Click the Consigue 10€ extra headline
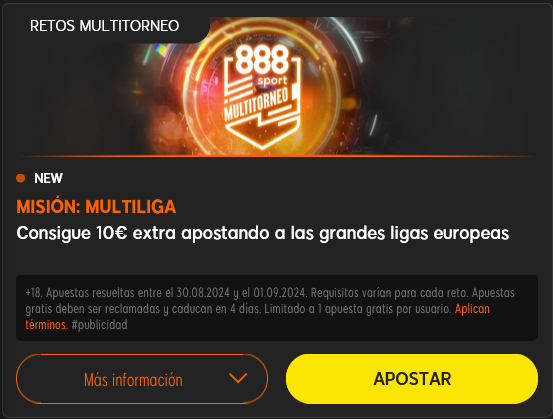Screen dimensions: 553x419 (262, 233)
